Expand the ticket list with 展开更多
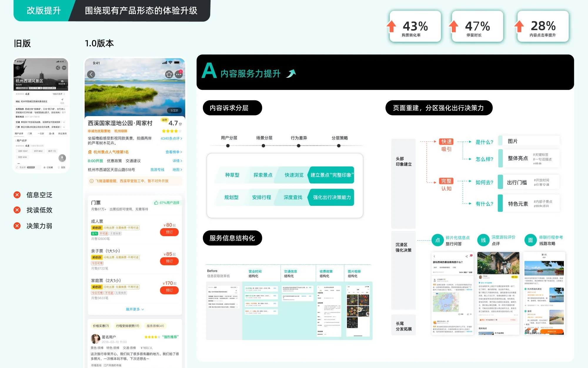 pos(135,309)
